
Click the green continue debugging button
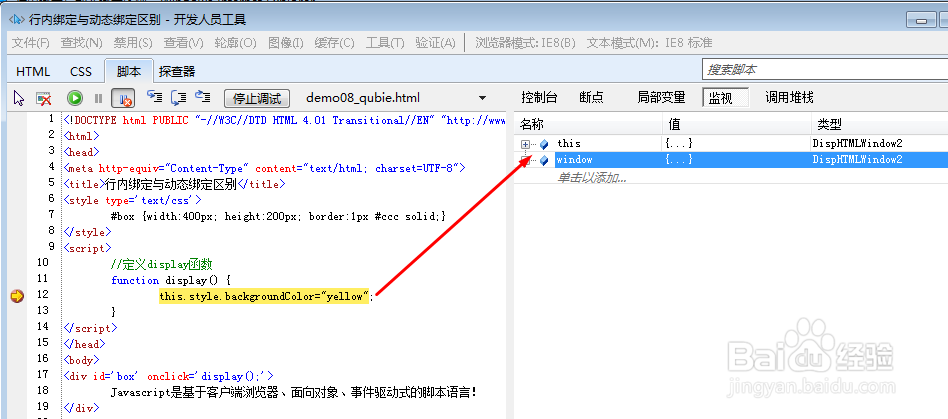click(x=75, y=98)
